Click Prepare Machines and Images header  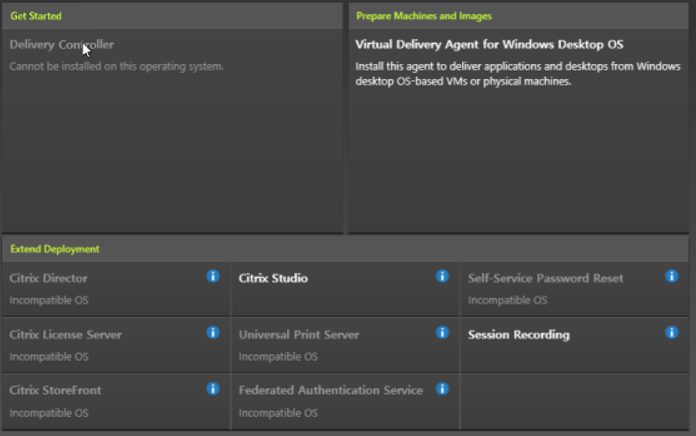(424, 16)
